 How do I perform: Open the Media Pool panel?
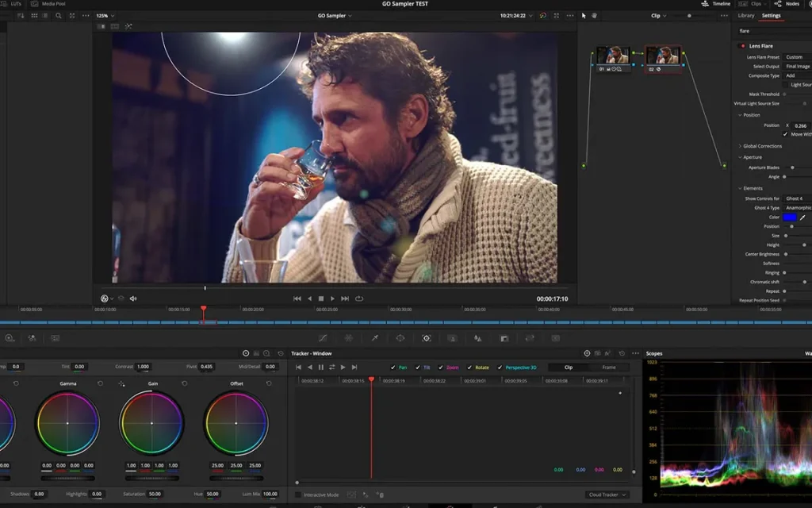click(x=48, y=4)
